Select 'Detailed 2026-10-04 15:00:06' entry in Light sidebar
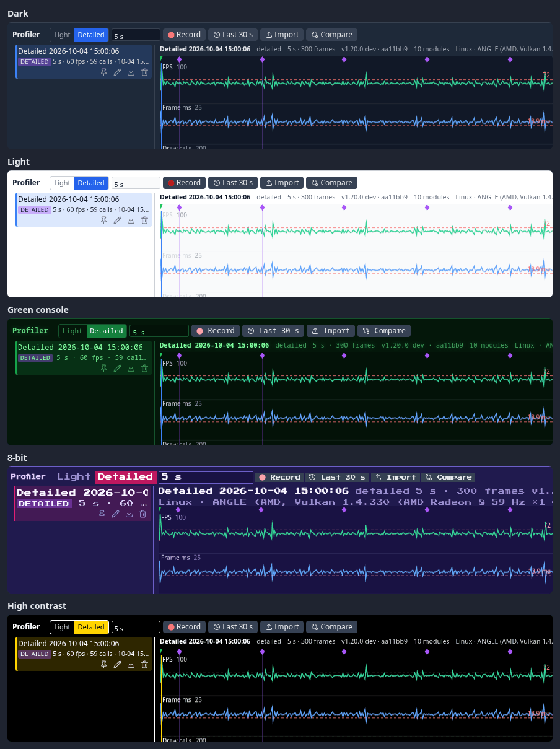Viewport: 560px width, 749px height. (84, 209)
